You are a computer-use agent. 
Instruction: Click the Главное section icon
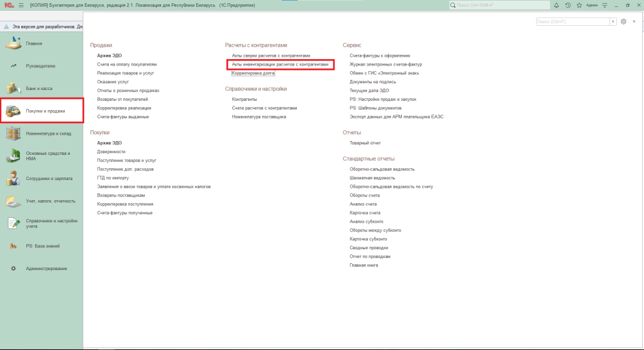(13, 43)
